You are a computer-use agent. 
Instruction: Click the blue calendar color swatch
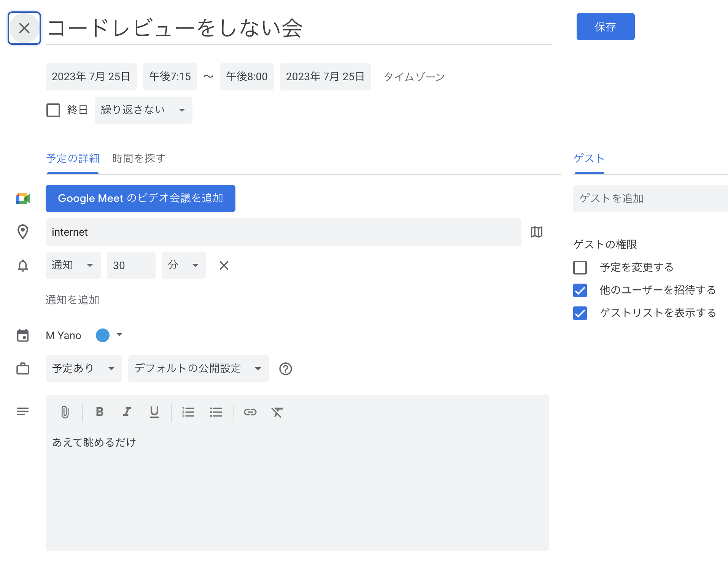103,335
